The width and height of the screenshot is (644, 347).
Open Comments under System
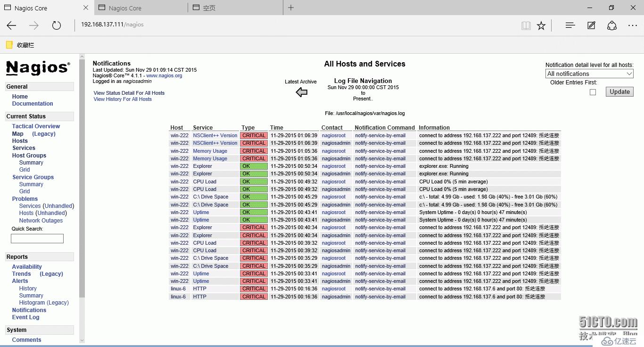coord(27,340)
